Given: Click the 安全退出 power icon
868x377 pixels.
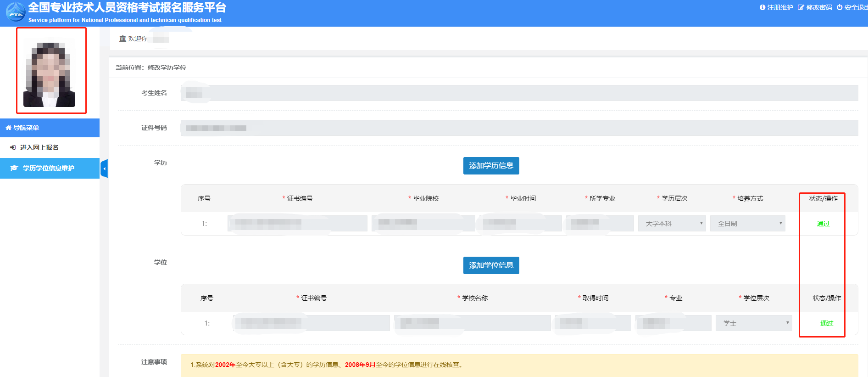Looking at the screenshot, I should click(x=840, y=7).
